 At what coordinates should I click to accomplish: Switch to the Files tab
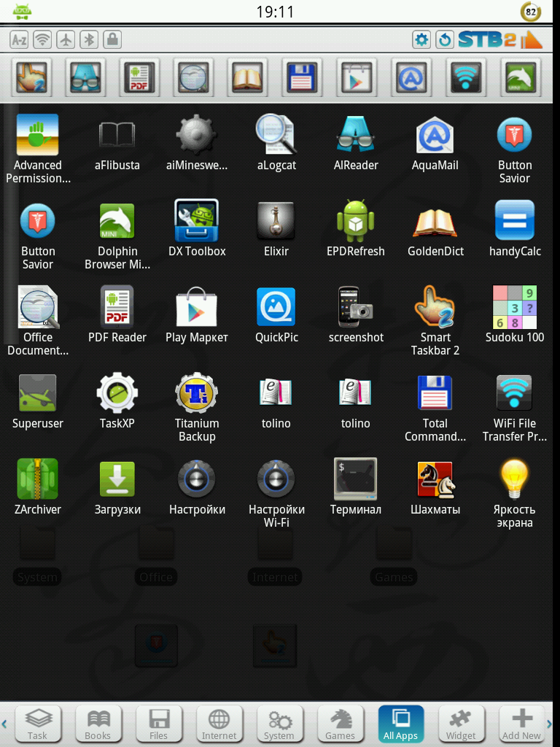[158, 724]
